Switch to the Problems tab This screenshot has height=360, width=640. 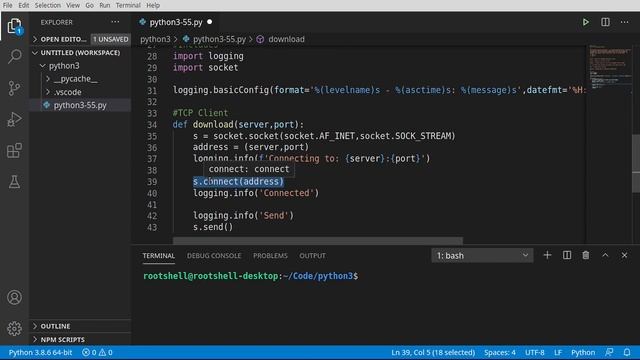(x=270, y=256)
